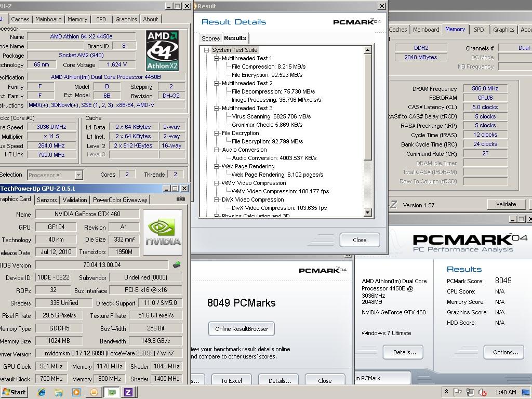Open the SPD tab in right CPU-Z window
This screenshot has width=532, height=399.
478,30
